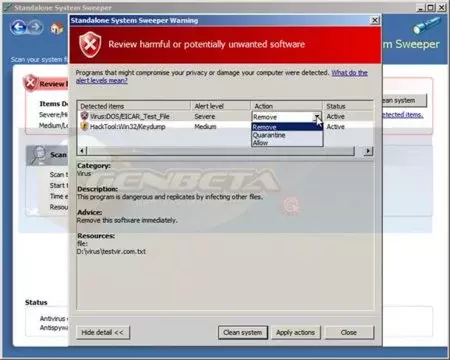Viewport: 450px width, 360px height.
Task: Sort by the Detected items column header
Action: 134,106
